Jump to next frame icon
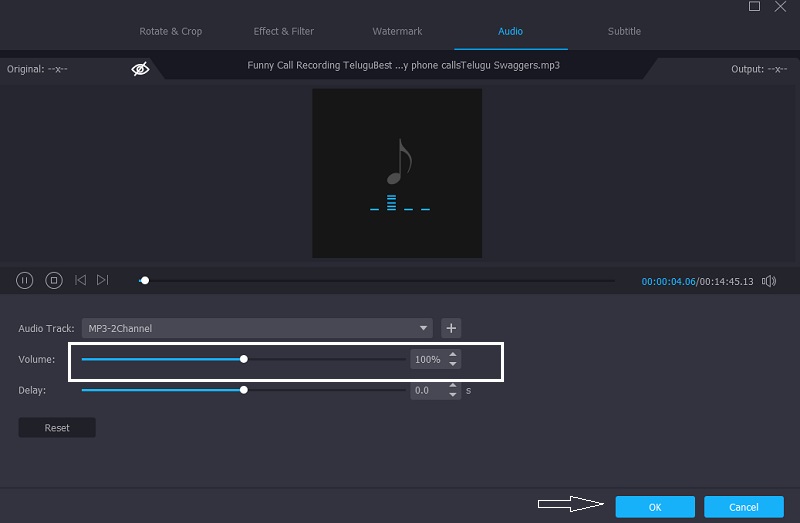The width and height of the screenshot is (800, 523). coord(103,280)
